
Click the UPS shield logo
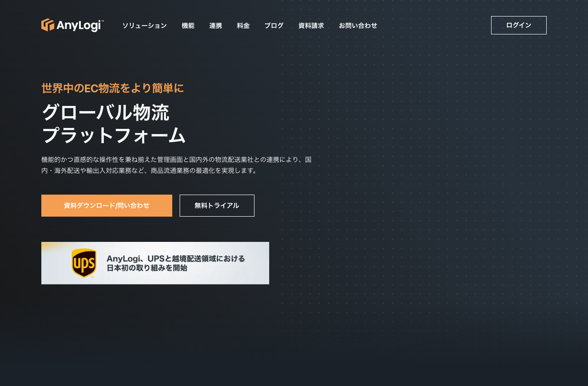[x=85, y=263]
